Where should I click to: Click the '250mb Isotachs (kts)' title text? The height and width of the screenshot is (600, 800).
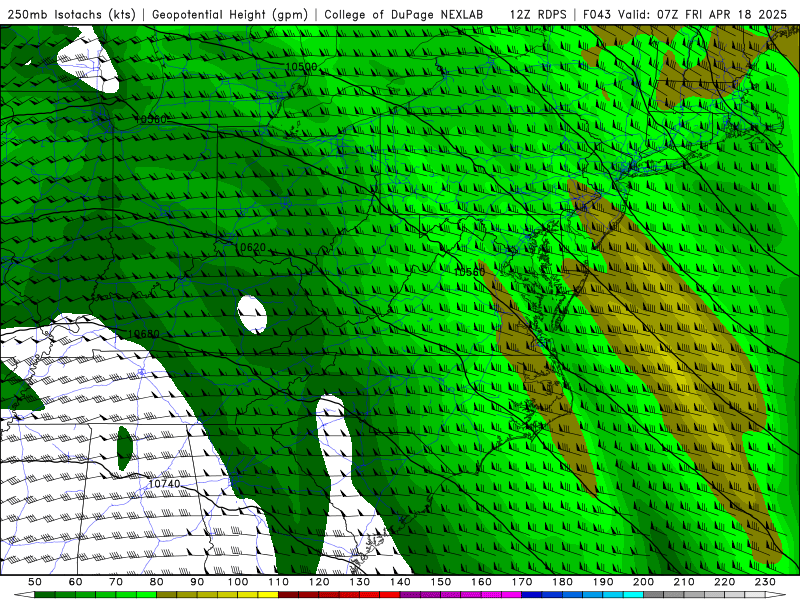click(x=72, y=14)
